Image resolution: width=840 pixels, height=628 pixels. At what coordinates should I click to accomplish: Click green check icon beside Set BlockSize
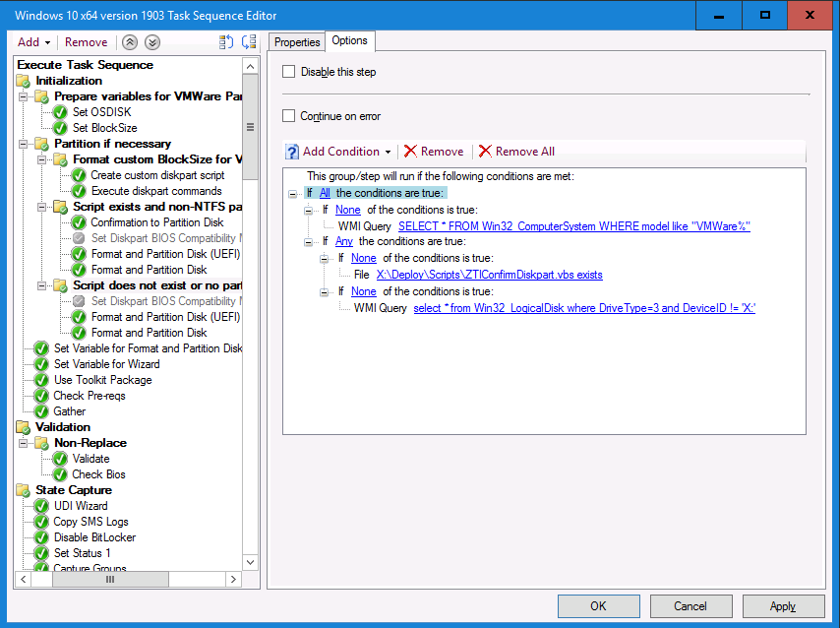point(60,128)
